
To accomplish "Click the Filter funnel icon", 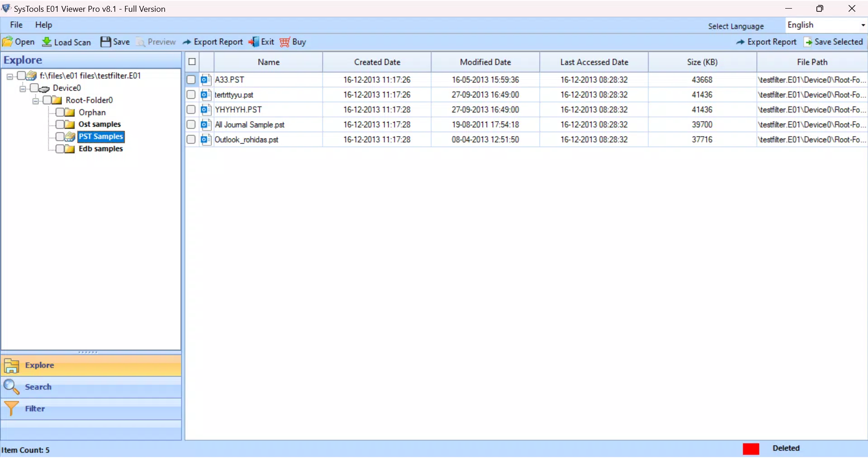I will pos(11,409).
